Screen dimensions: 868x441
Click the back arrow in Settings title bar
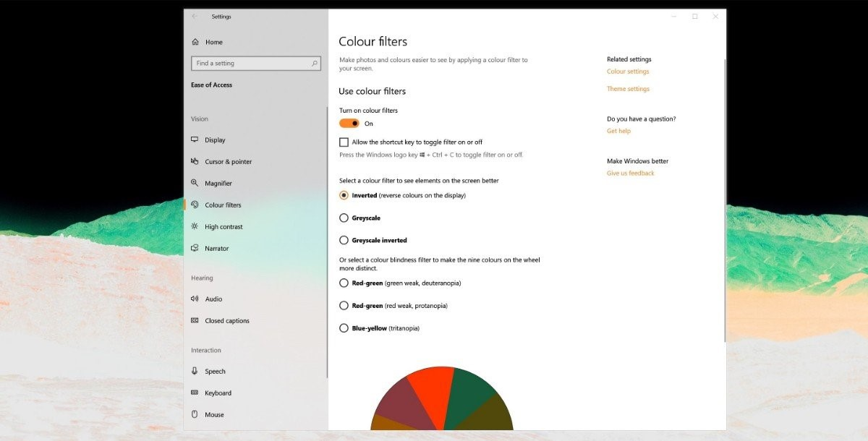195,16
